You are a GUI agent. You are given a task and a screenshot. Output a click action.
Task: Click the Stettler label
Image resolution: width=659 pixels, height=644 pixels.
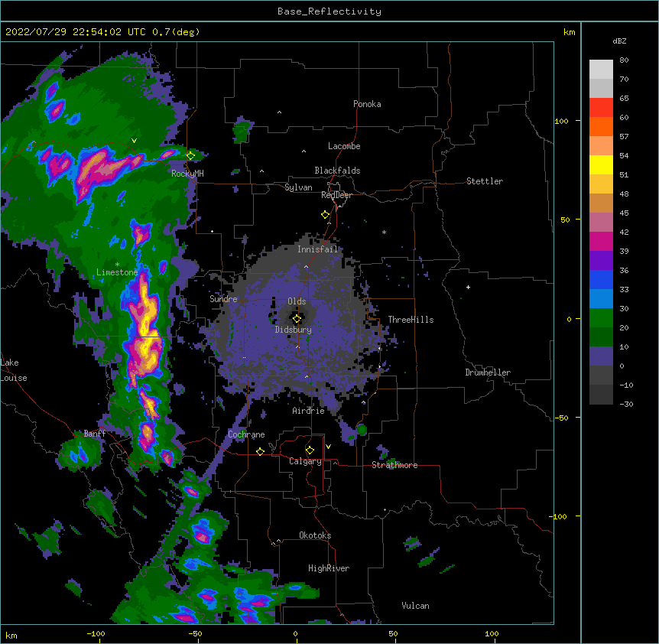pyautogui.click(x=484, y=181)
